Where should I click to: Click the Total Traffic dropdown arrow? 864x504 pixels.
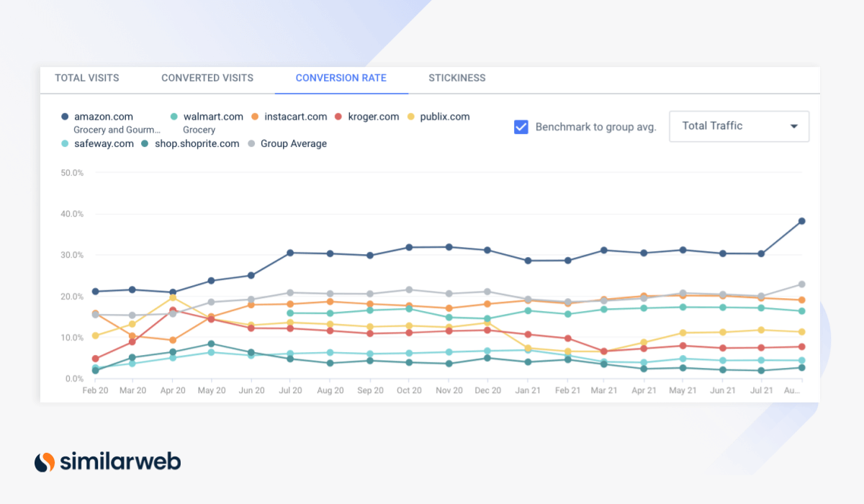[x=794, y=127]
